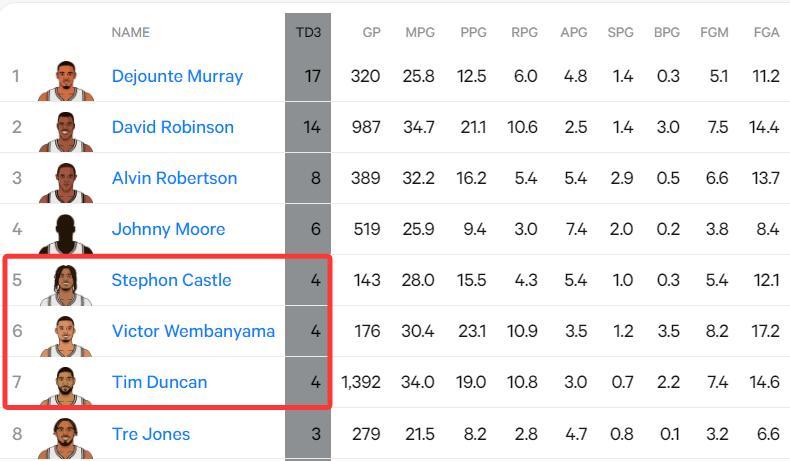Click Tim Duncan's player headshot

[66, 386]
